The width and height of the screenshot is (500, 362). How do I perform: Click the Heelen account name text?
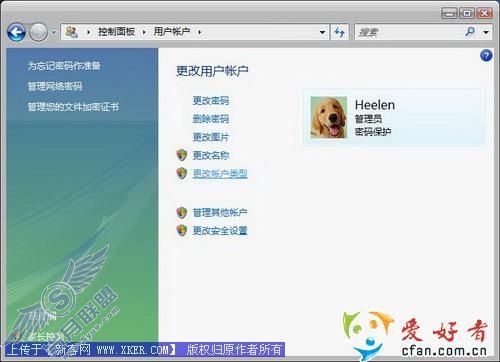[x=375, y=105]
